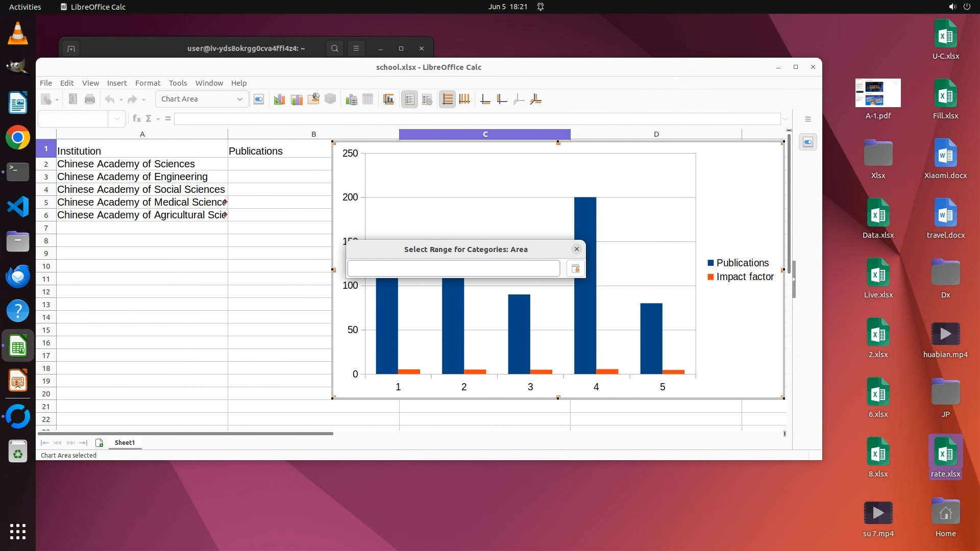The width and height of the screenshot is (980, 551).
Task: Expand the Chart Area element dropdown
Action: 239,99
